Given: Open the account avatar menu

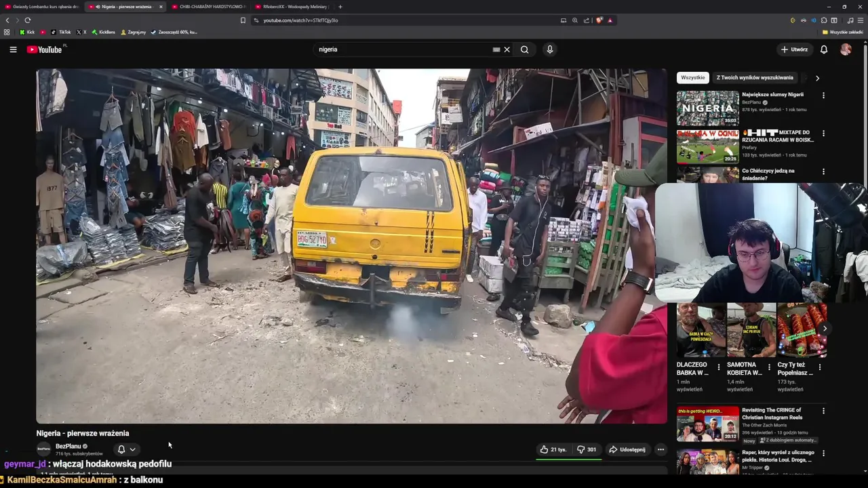Looking at the screenshot, I should [846, 49].
